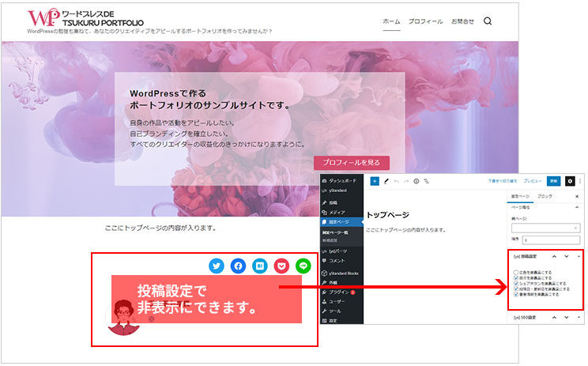
Task: Uncheck 目次を非表示にする checkbox
Action: [516, 278]
